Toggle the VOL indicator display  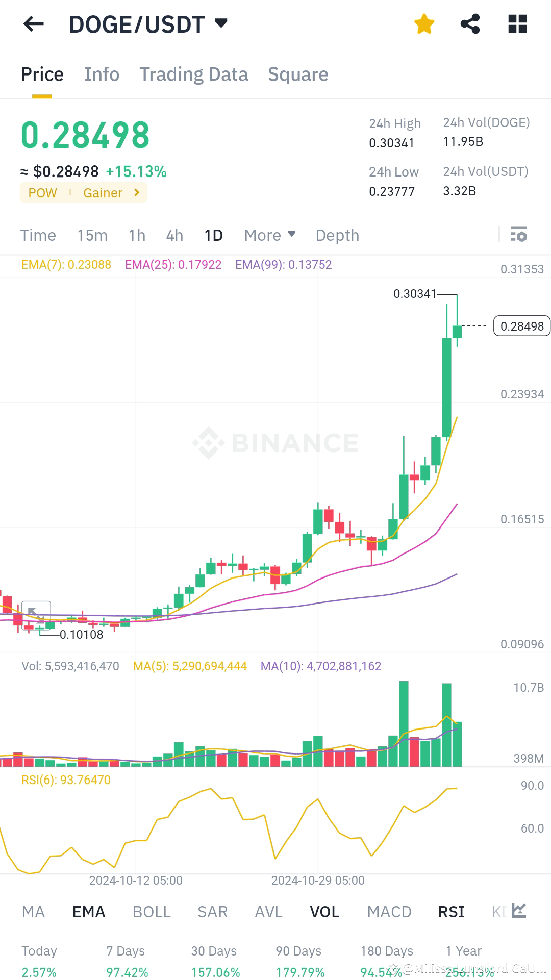(x=324, y=912)
